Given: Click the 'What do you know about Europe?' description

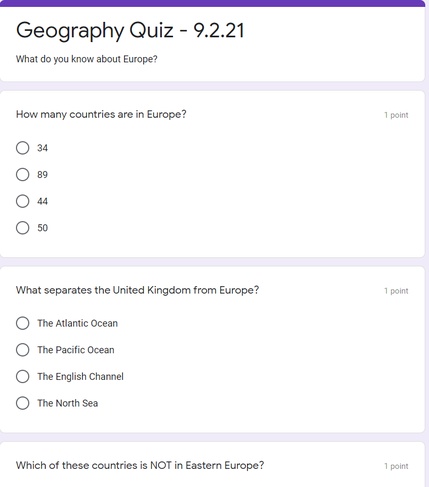Looking at the screenshot, I should 86,59.
